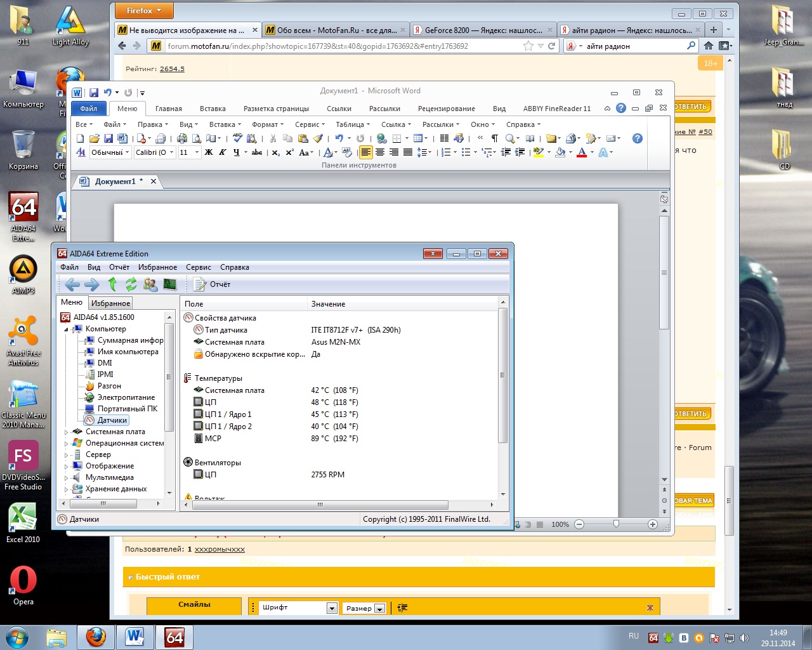
Task: Run spelling check in Word toolbar
Action: click(237, 138)
